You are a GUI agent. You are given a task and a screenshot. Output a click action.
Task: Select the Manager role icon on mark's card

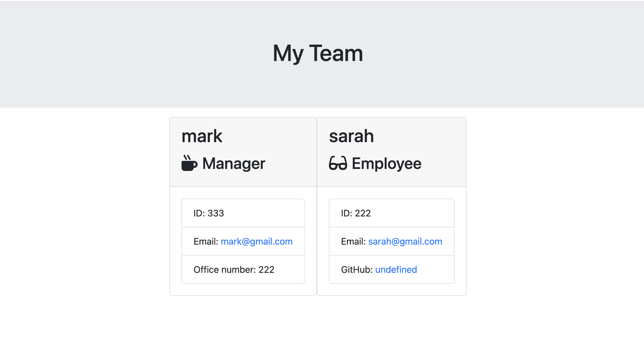(189, 164)
